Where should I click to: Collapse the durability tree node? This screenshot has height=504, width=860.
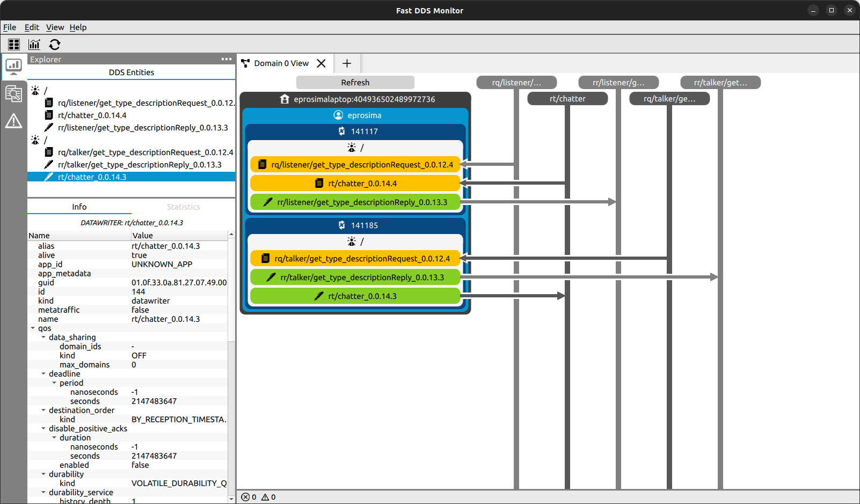pyautogui.click(x=43, y=474)
